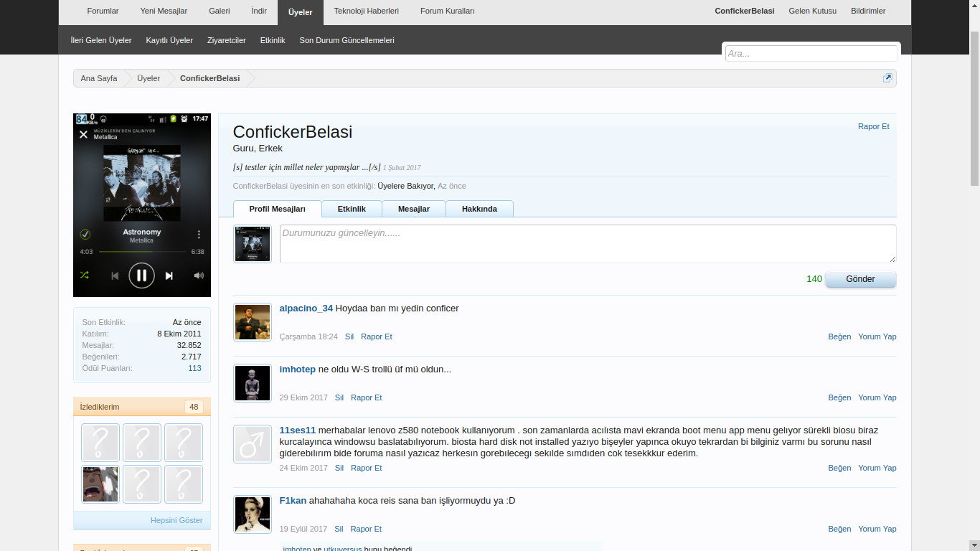Click the ConfickerBelasi breadcrumb

[210, 78]
